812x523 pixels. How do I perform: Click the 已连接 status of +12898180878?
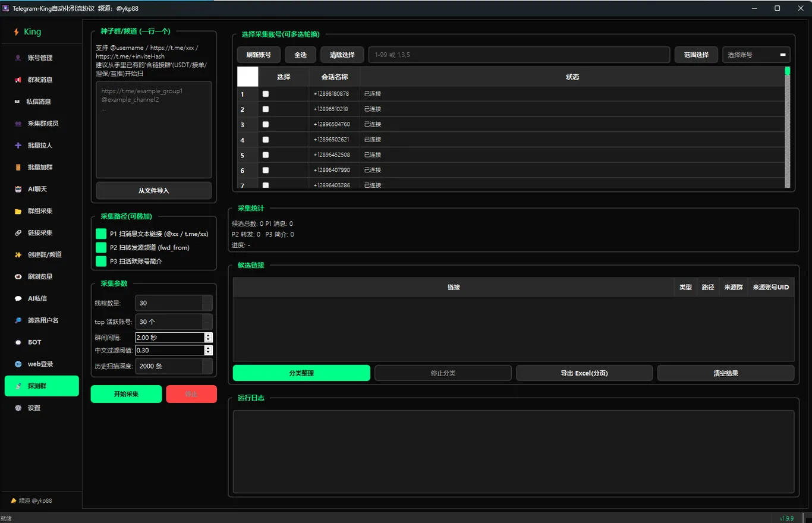click(373, 94)
